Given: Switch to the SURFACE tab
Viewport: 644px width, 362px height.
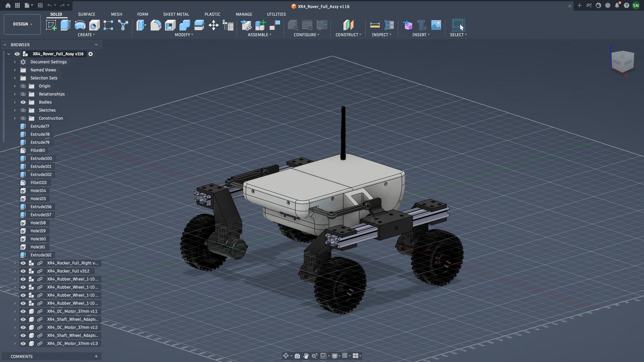Looking at the screenshot, I should [x=87, y=14].
